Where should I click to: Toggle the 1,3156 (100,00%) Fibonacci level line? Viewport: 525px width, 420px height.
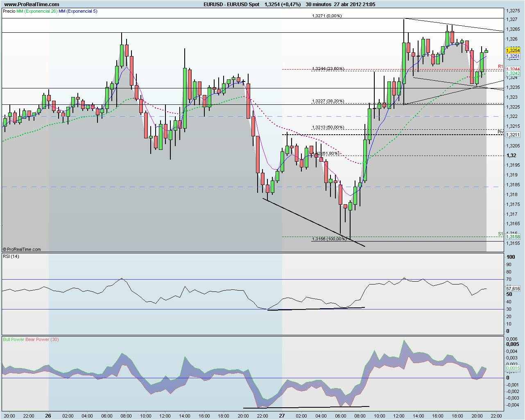click(329, 239)
